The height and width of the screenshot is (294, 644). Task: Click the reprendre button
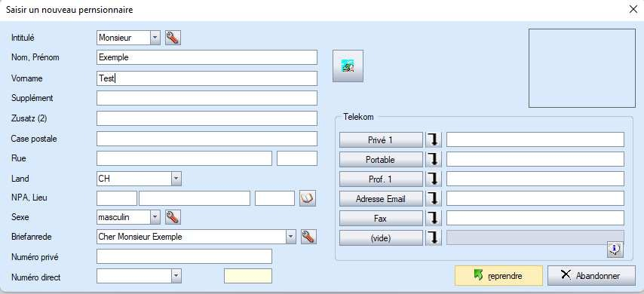(498, 275)
